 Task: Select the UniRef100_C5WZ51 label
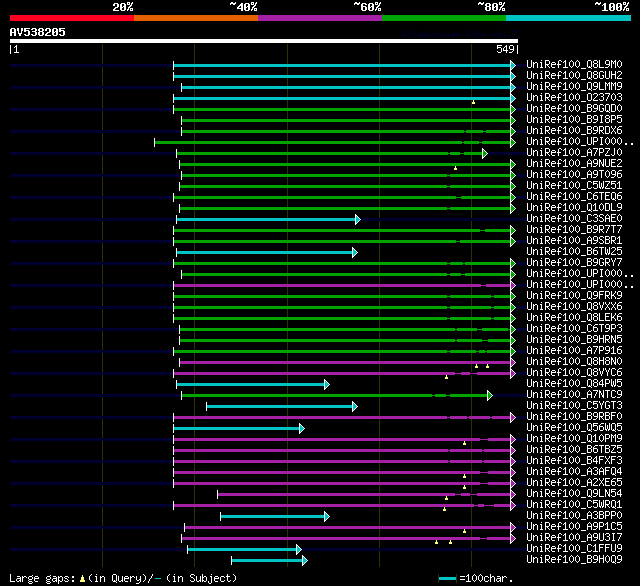click(x=574, y=186)
